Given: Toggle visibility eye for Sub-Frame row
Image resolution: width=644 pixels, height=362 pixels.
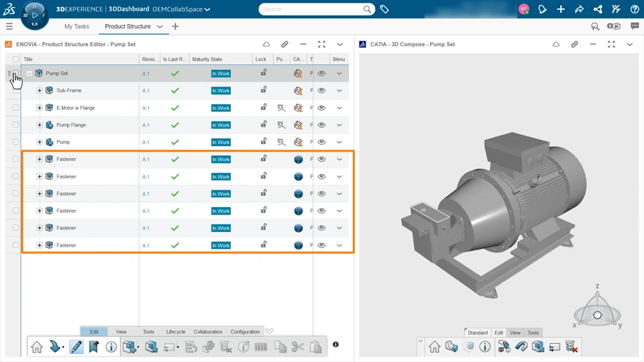Looking at the screenshot, I should (x=321, y=90).
